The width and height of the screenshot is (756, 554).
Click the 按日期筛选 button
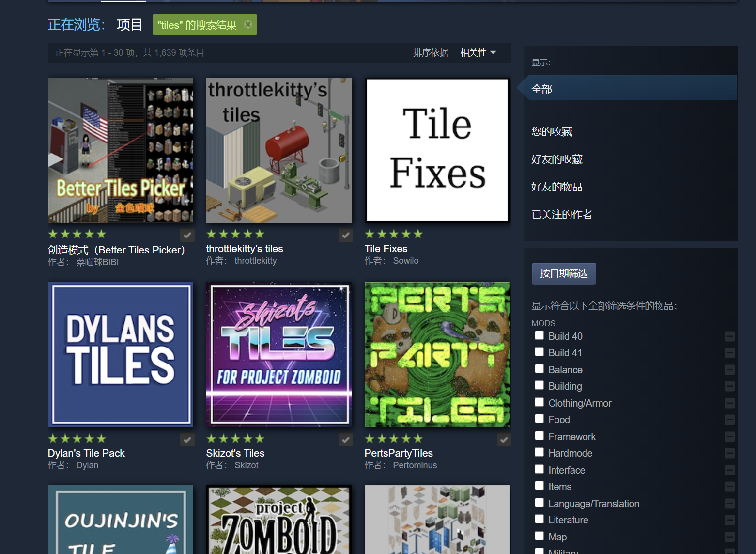(x=564, y=273)
